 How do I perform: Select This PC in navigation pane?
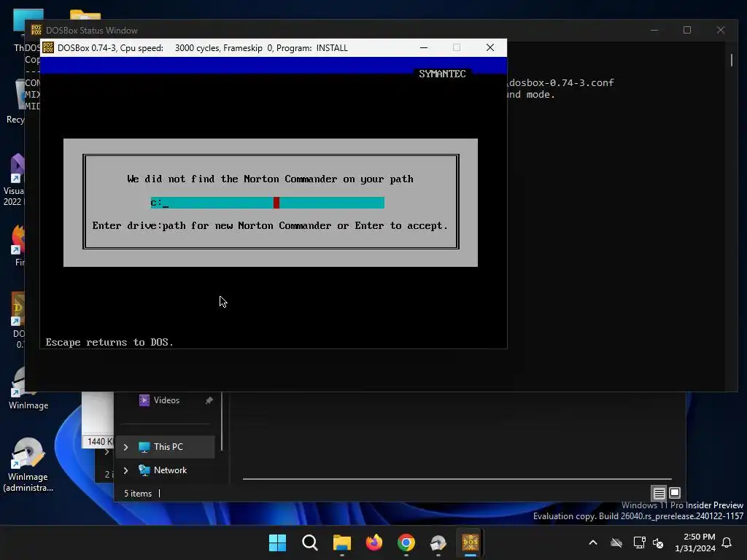click(x=166, y=447)
